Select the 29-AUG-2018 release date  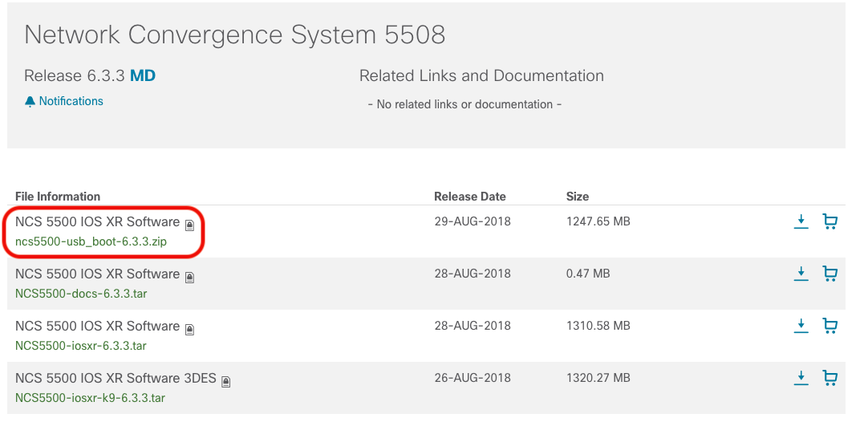tap(473, 221)
